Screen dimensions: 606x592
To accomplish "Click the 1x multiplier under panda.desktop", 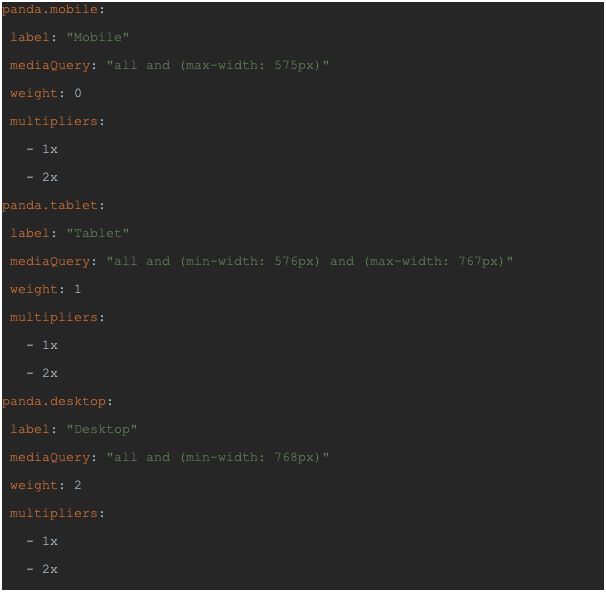I will (x=50, y=541).
